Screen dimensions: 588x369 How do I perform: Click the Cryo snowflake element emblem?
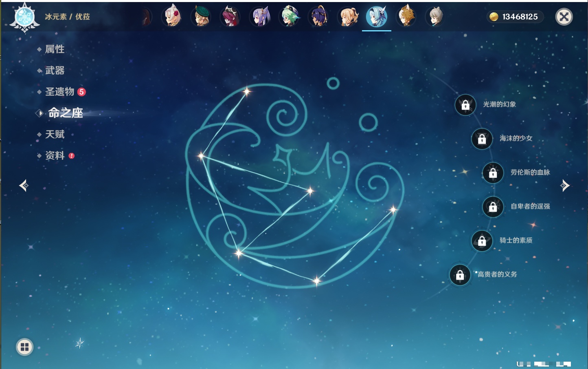click(24, 18)
